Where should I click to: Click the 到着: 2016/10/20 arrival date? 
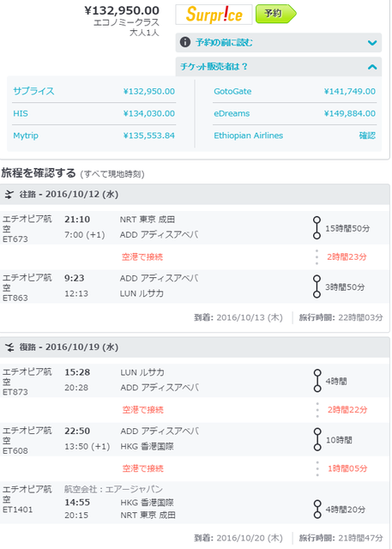pos(238,538)
